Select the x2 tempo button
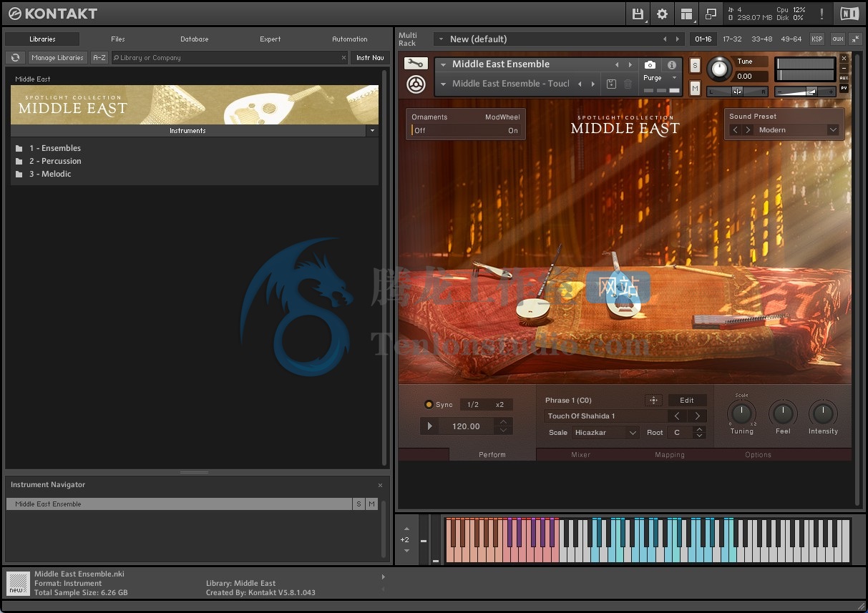This screenshot has height=613, width=868. point(500,405)
